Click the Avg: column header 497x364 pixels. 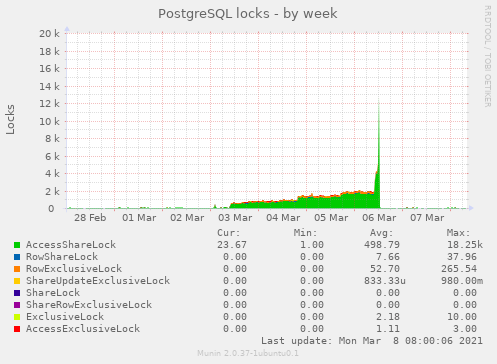[382, 233]
